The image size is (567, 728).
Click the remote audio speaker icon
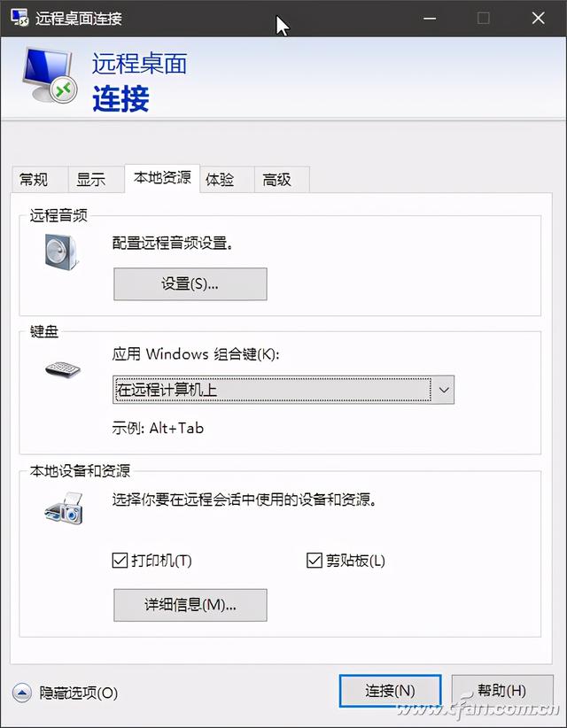point(58,252)
